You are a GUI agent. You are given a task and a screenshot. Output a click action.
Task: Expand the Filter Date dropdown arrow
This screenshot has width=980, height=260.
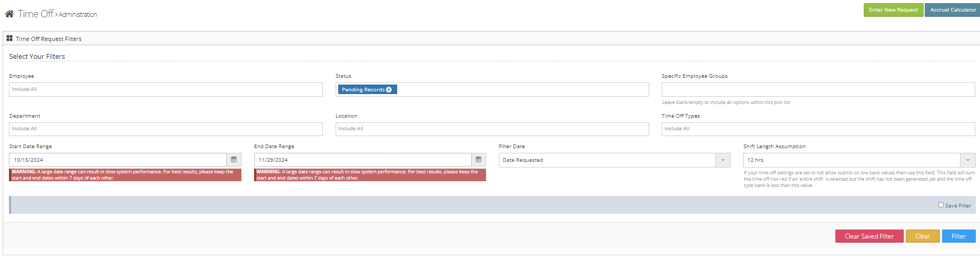coord(723,160)
